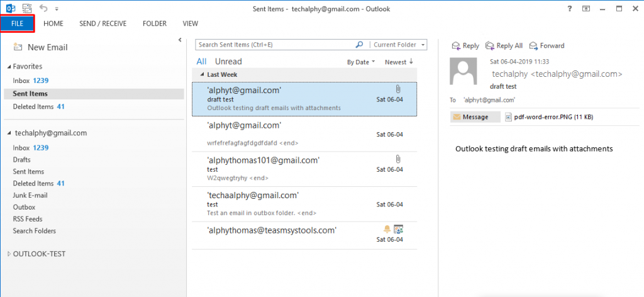Open the Current Folder scope dropdown
Screen dimensions: 644x297
[x=399, y=45]
